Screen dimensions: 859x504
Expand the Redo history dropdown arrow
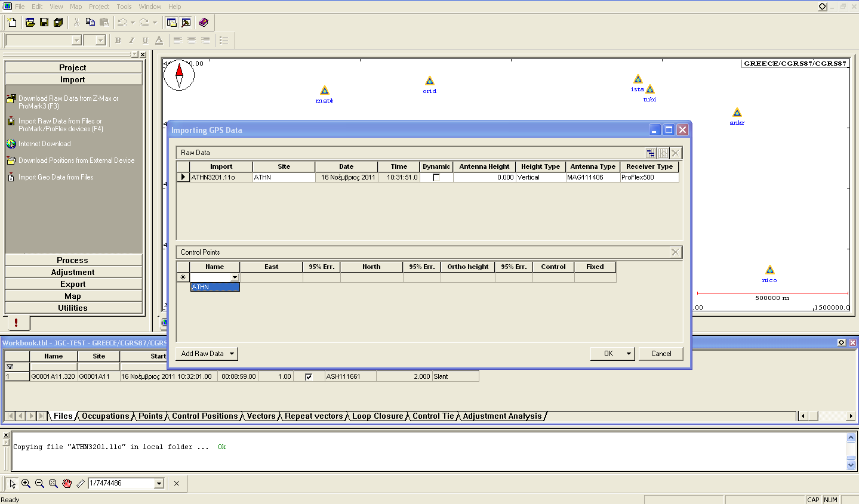[x=155, y=23]
